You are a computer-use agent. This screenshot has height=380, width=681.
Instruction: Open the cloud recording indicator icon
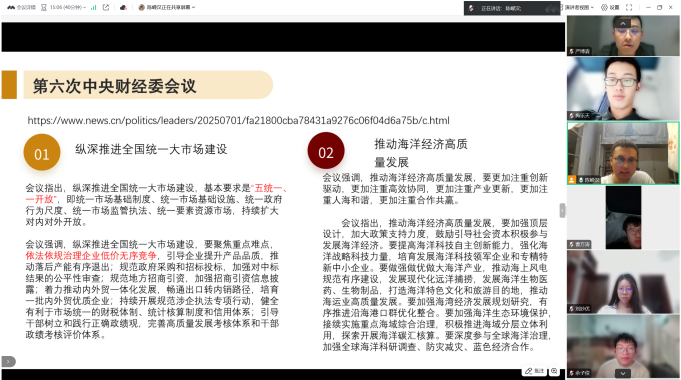coord(123,7)
